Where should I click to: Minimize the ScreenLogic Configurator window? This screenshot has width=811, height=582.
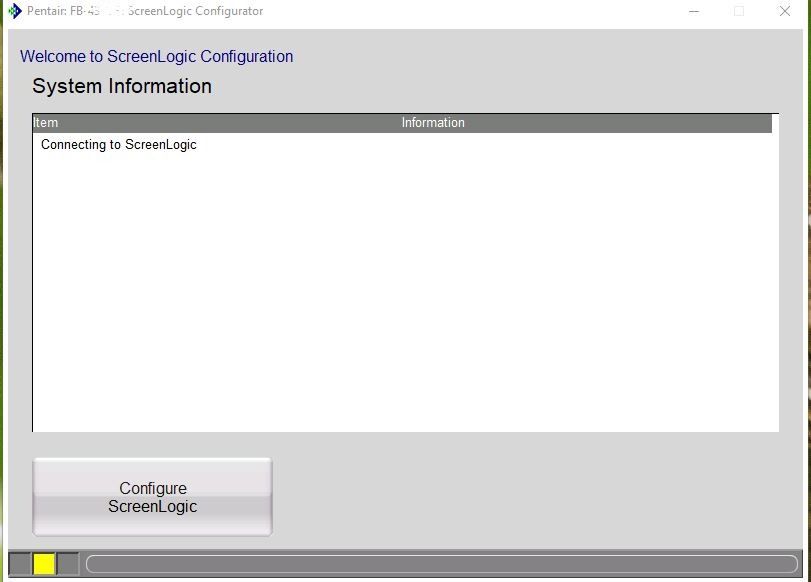[694, 11]
